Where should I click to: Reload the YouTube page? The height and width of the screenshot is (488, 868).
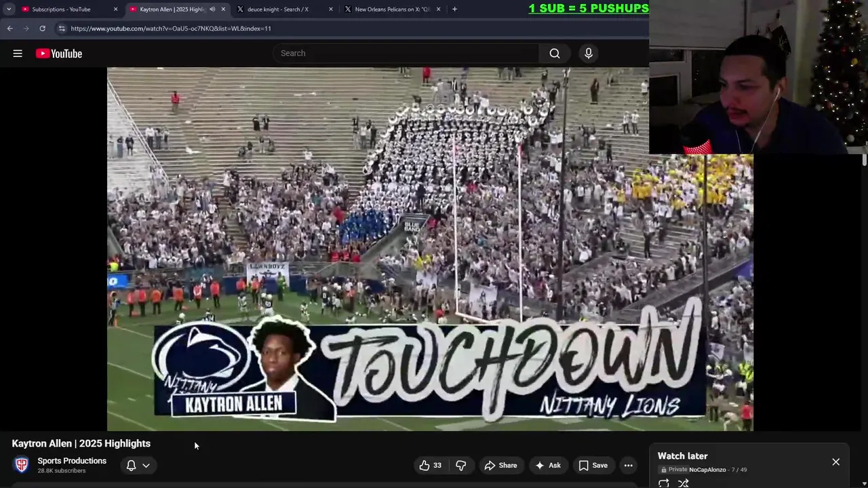pos(42,28)
